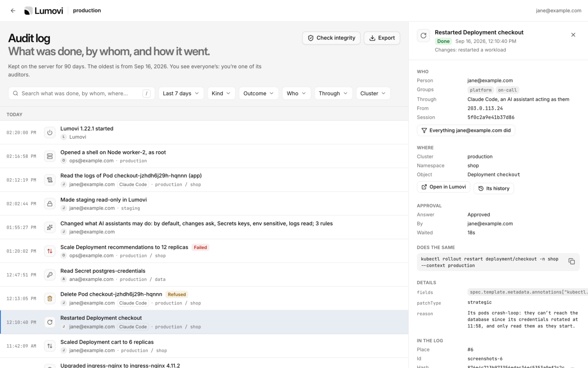
Task: Click the Lumovi logo
Action: click(44, 11)
